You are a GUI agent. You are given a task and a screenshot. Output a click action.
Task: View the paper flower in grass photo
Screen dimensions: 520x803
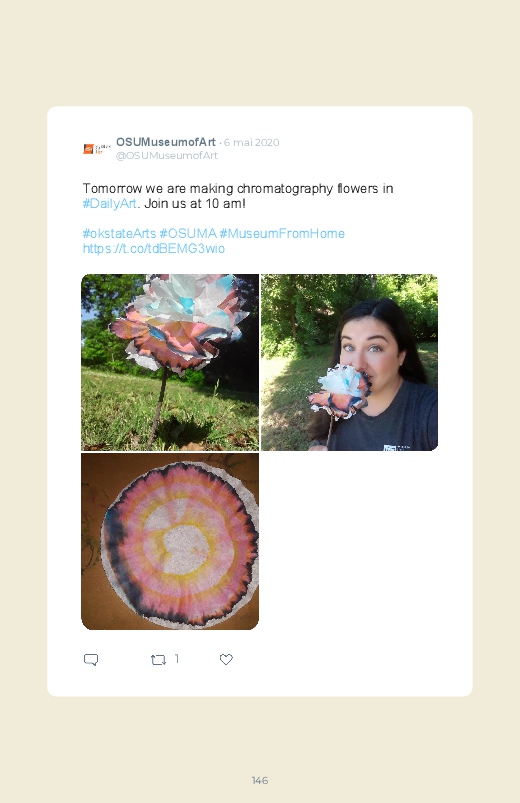tap(170, 363)
